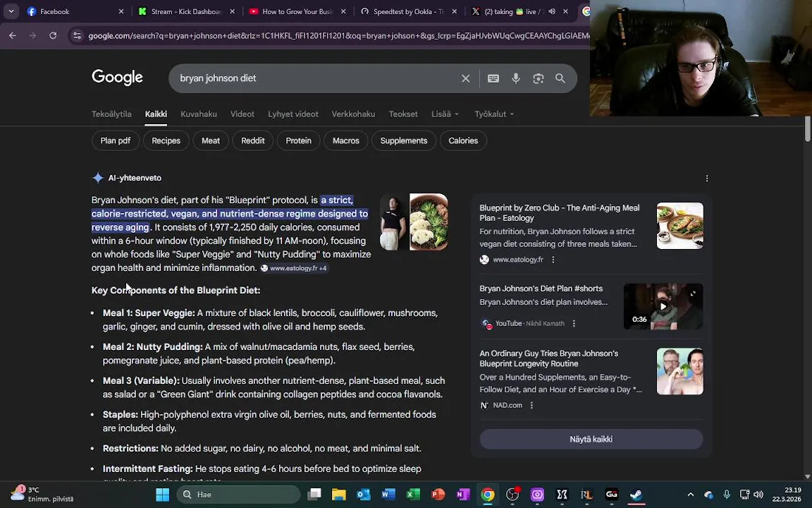Open options for the www.eatology.fr result

pos(553,260)
